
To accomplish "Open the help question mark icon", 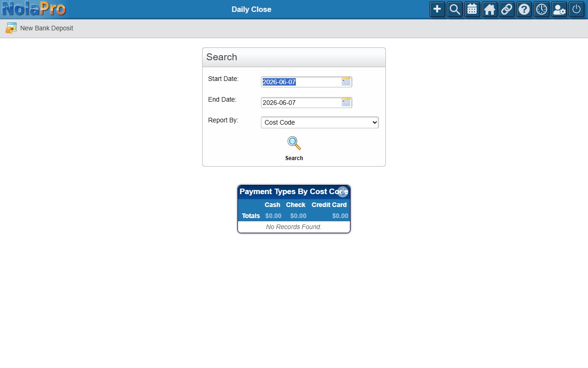I will (524, 9).
